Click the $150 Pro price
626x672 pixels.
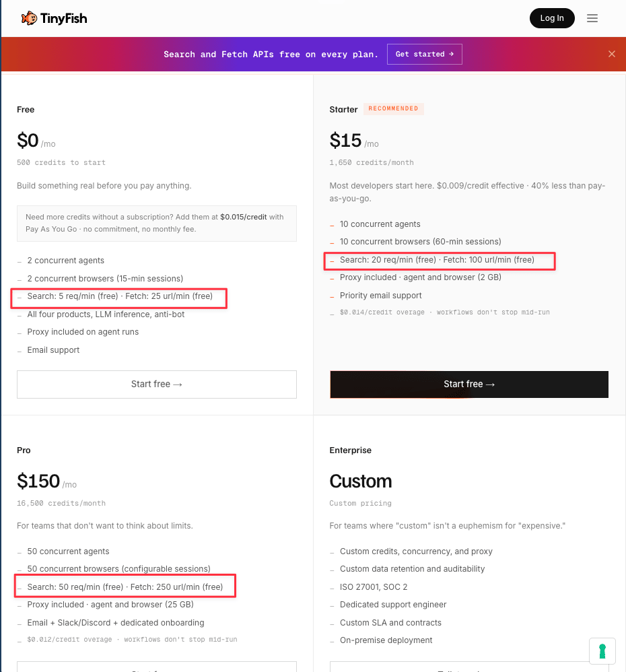click(x=38, y=481)
